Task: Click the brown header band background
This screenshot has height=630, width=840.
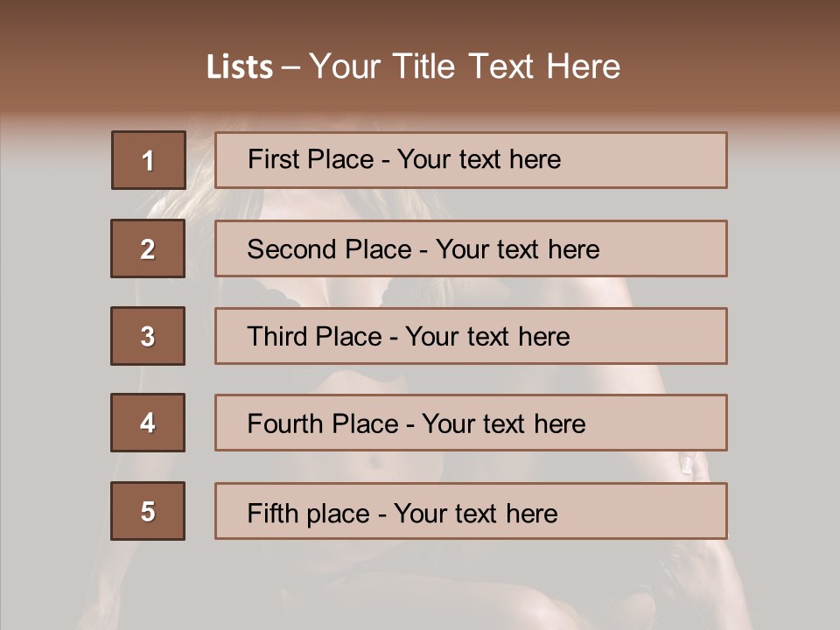Action: pyautogui.click(x=744, y=52)
